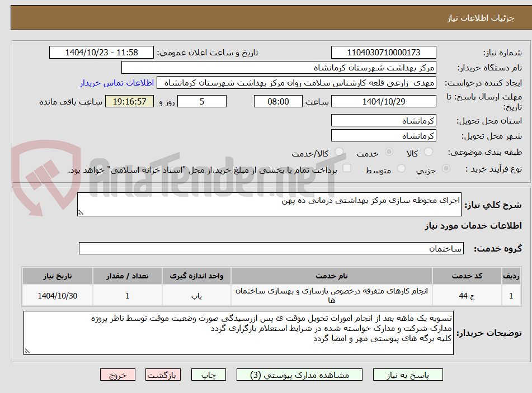Click the buyer notes textarea
Viewport: 532px width, 393px height.
(x=238, y=333)
